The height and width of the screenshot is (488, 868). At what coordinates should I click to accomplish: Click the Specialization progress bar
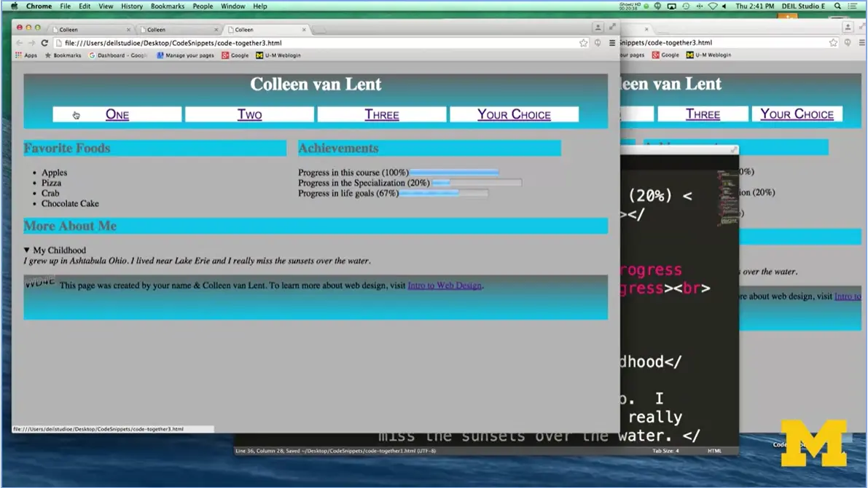[477, 183]
